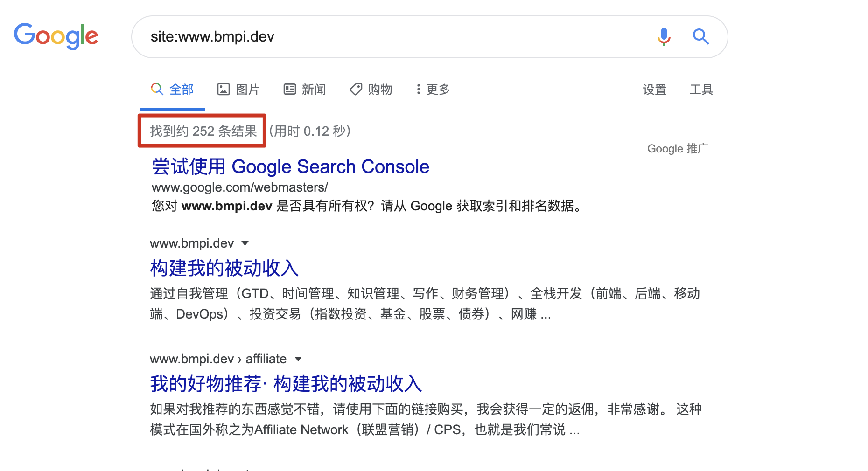868x471 pixels.
Task: Select the 购物 shopping tab
Action: click(380, 89)
